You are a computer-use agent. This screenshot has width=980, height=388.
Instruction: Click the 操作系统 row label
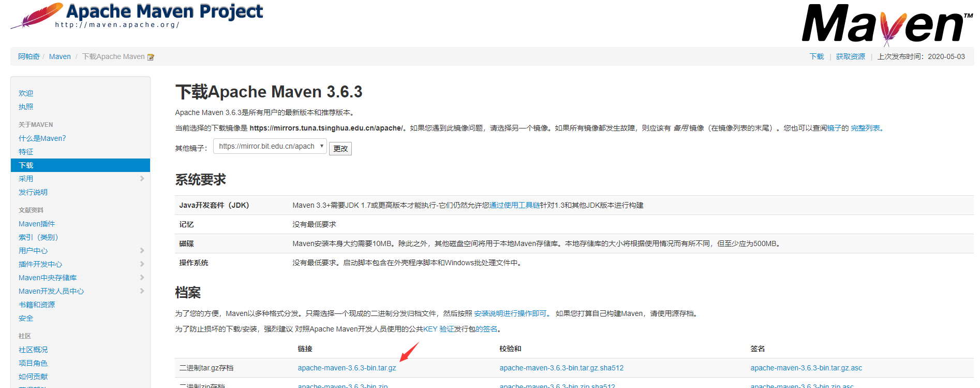(194, 263)
